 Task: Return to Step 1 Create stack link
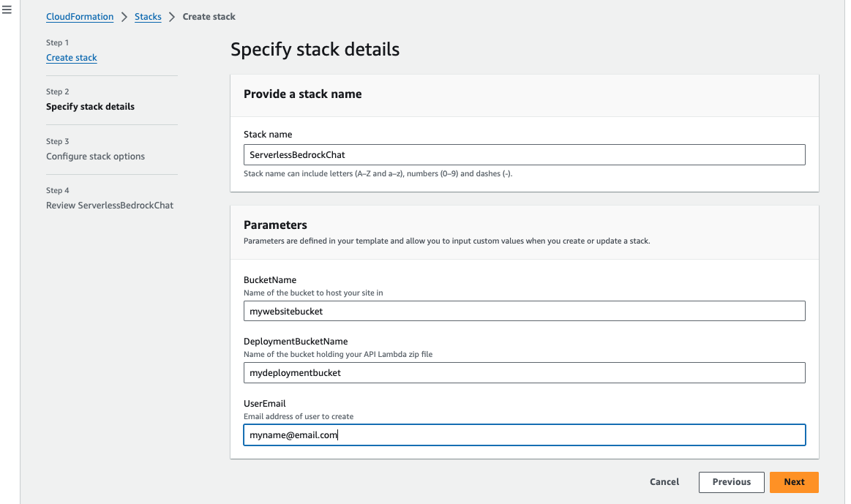point(72,58)
